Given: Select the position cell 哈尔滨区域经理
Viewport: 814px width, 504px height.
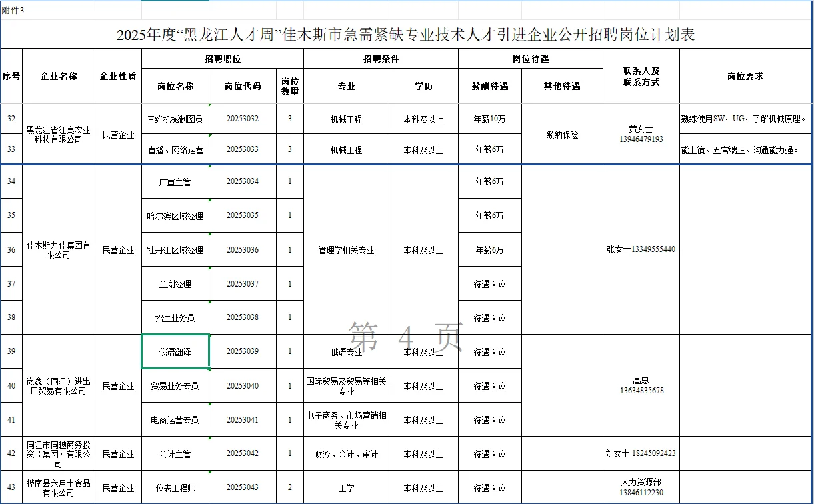Looking at the screenshot, I should click(175, 215).
